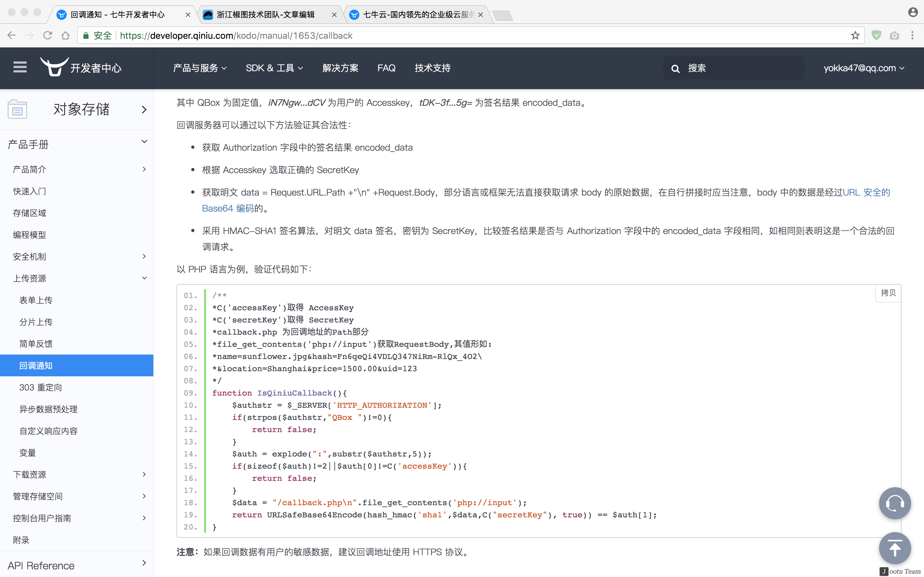Bookmark this page with star icon
924x577 pixels.
(x=855, y=36)
